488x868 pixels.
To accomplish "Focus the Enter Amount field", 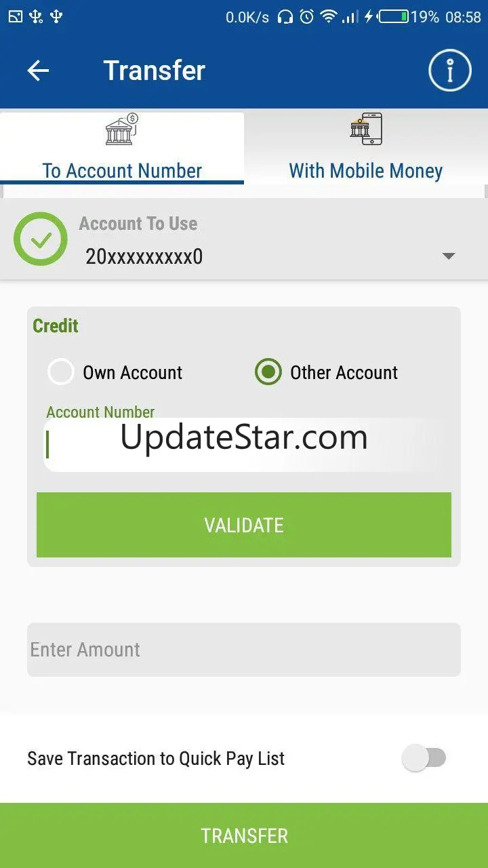I will click(x=244, y=650).
